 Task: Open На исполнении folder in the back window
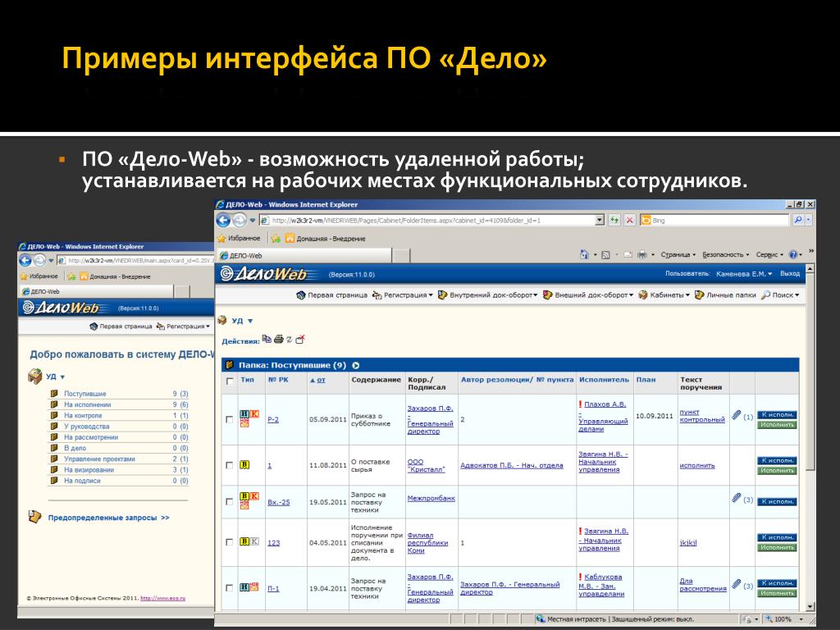(87, 404)
